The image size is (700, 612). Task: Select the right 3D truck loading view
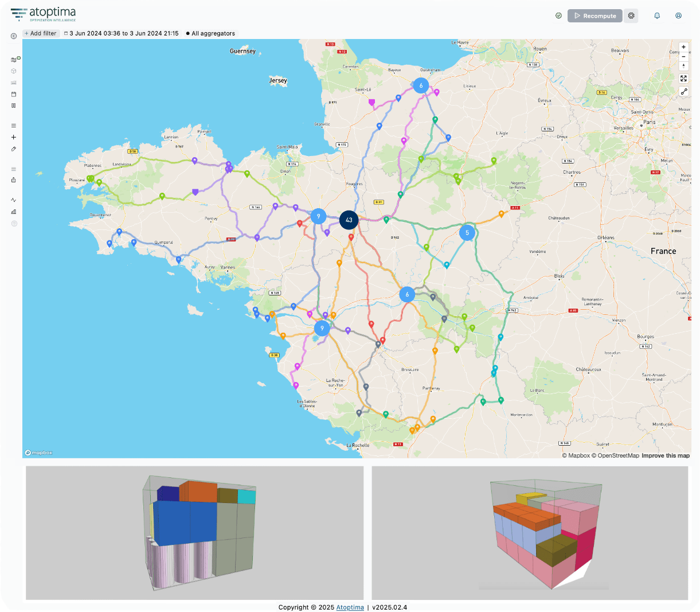pyautogui.click(x=530, y=533)
